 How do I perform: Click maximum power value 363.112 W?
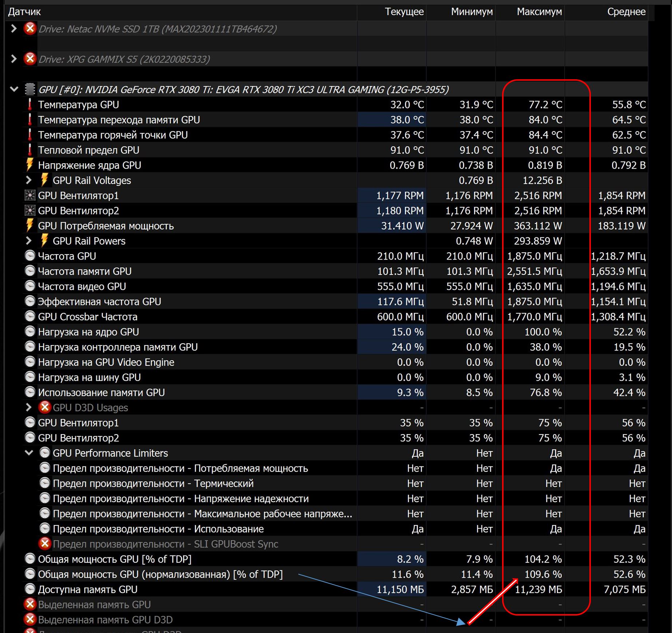point(538,226)
